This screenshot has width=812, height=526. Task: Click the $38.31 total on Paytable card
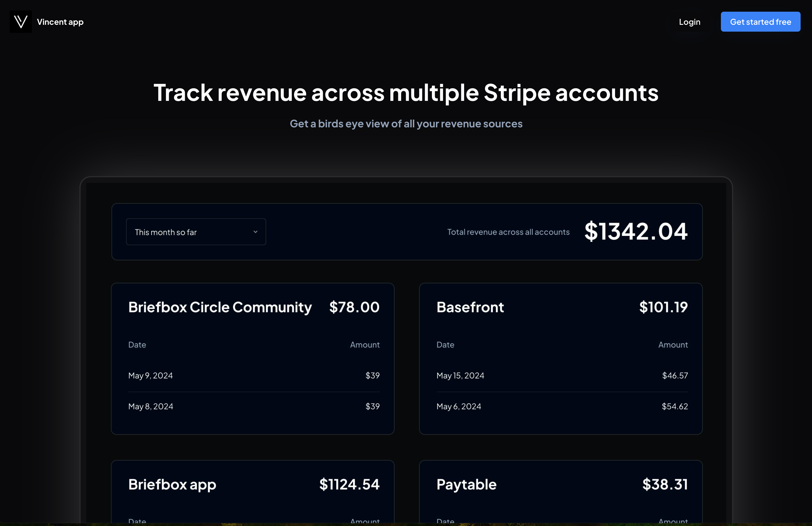coord(665,484)
